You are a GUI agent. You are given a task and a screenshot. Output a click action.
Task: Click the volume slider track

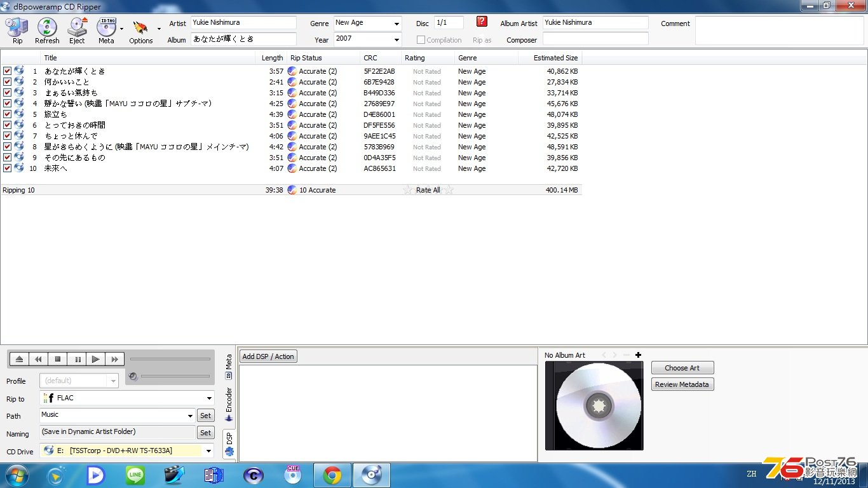(175, 376)
